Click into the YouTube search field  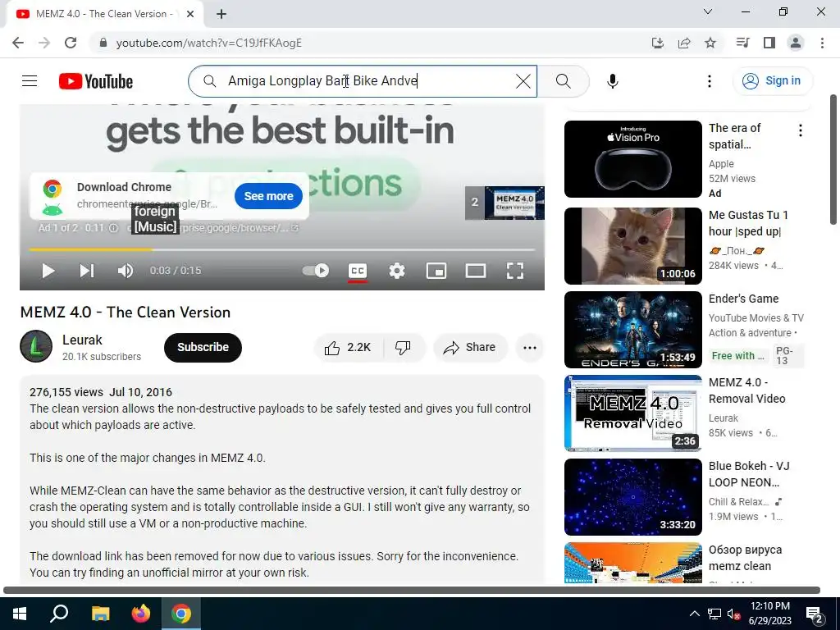click(363, 81)
